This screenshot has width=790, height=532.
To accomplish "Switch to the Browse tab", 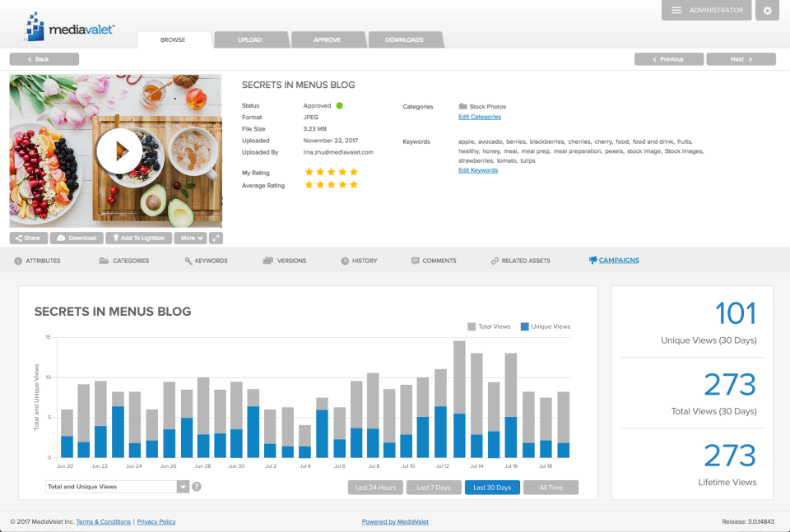I will [x=173, y=39].
